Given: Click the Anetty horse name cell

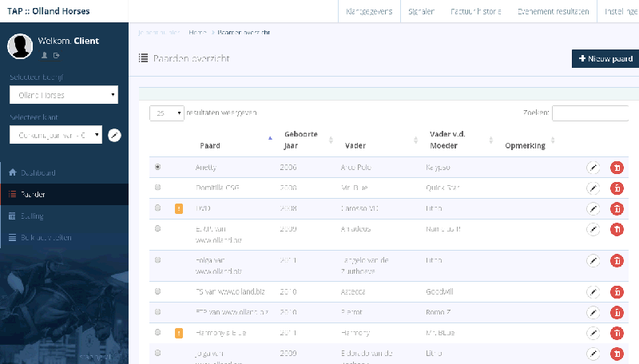Looking at the screenshot, I should (x=206, y=167).
